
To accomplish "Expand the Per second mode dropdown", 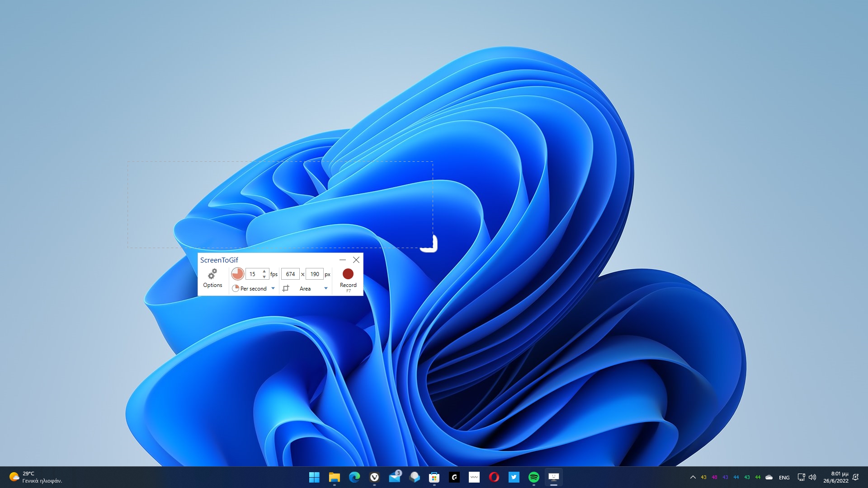I will (273, 288).
